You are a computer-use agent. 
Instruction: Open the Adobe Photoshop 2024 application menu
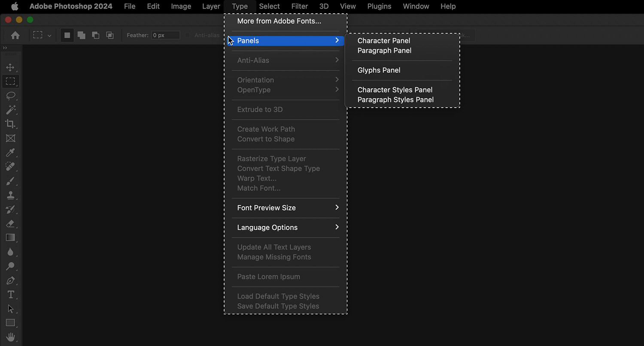[x=71, y=6]
